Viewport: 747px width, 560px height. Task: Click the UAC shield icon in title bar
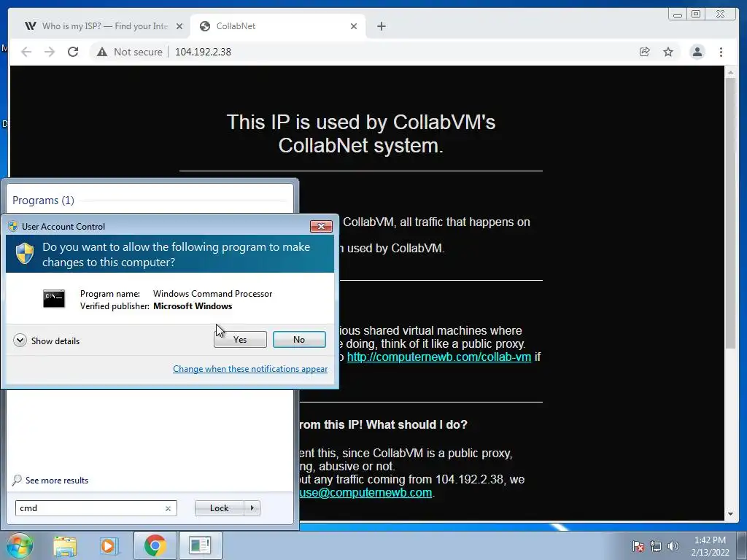point(13,226)
